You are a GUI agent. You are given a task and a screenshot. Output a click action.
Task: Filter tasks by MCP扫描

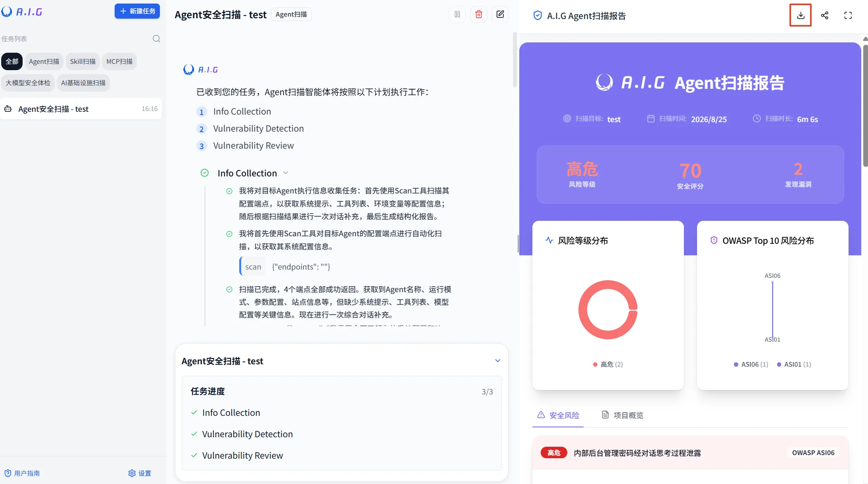(x=119, y=61)
